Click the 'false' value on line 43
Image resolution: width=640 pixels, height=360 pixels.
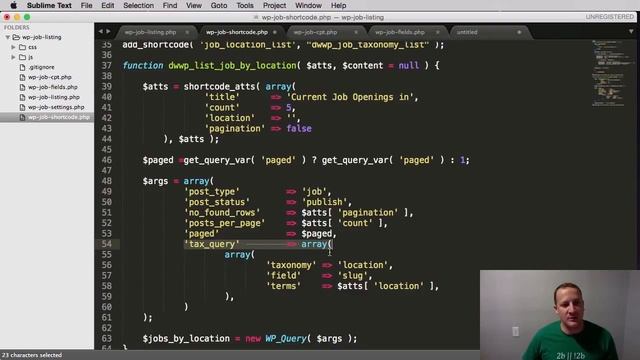(x=299, y=129)
